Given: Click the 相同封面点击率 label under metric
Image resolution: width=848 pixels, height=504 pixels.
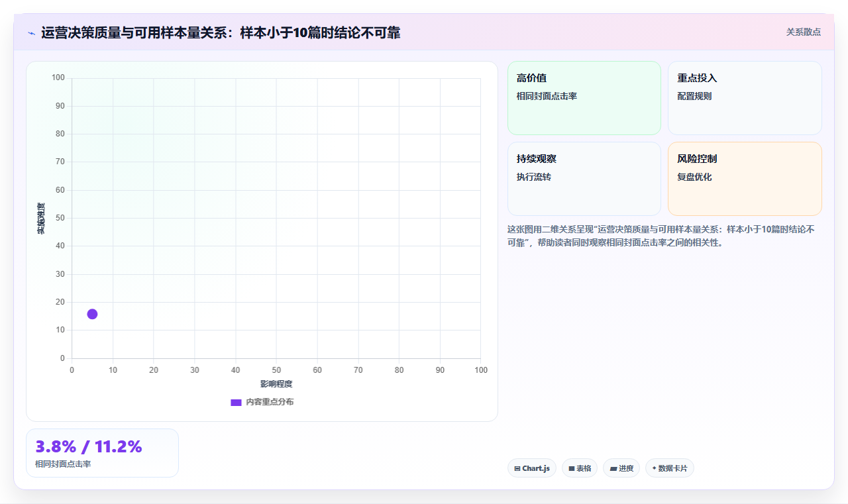Looking at the screenshot, I should 63,464.
